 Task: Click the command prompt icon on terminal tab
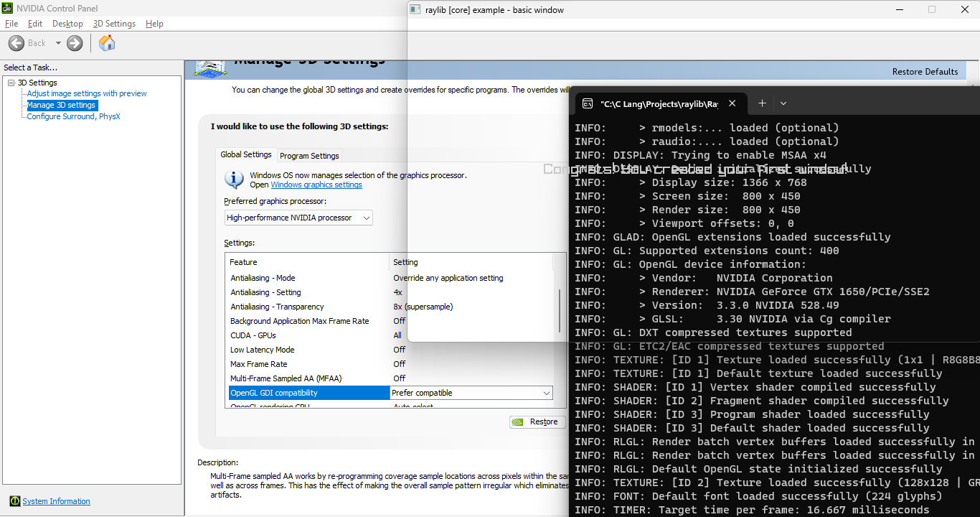pos(587,103)
